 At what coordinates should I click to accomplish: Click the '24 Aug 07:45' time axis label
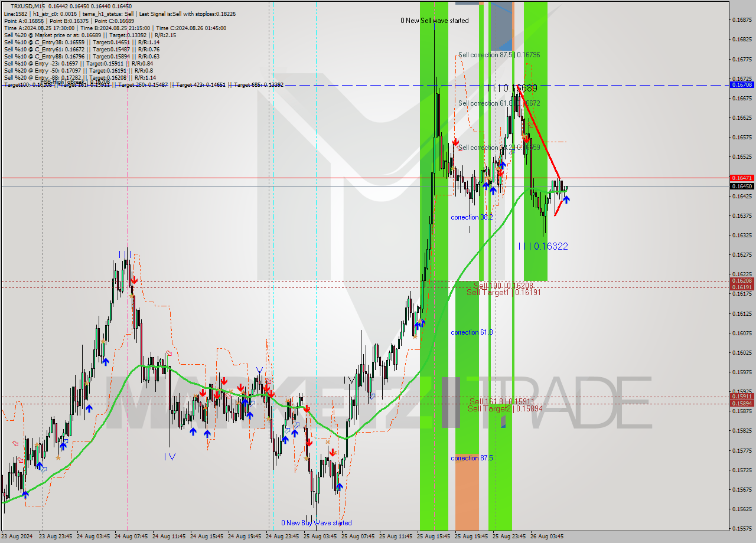[131, 537]
